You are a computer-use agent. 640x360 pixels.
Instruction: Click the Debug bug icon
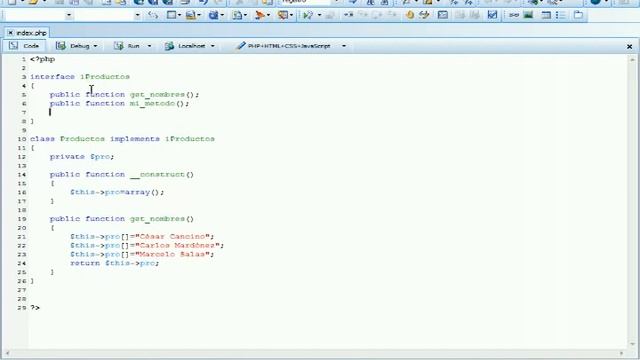pyautogui.click(x=60, y=46)
